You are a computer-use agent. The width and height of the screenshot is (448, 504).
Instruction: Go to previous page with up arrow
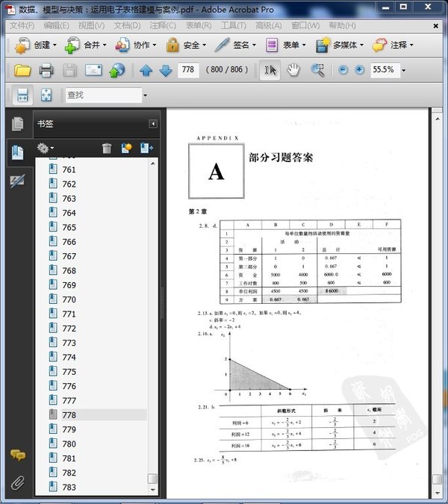[x=146, y=70]
